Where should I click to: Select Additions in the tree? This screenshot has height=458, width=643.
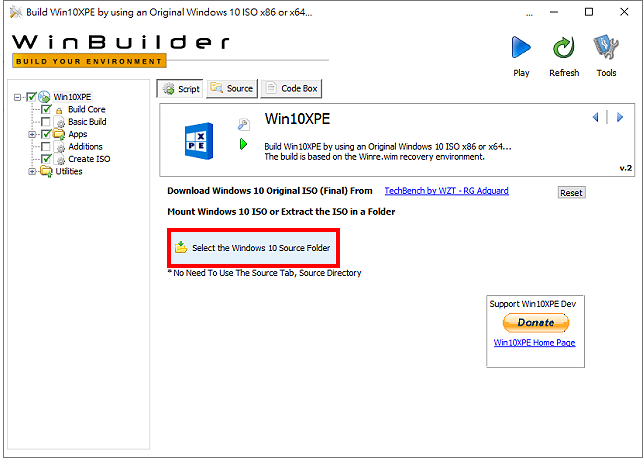(85, 146)
